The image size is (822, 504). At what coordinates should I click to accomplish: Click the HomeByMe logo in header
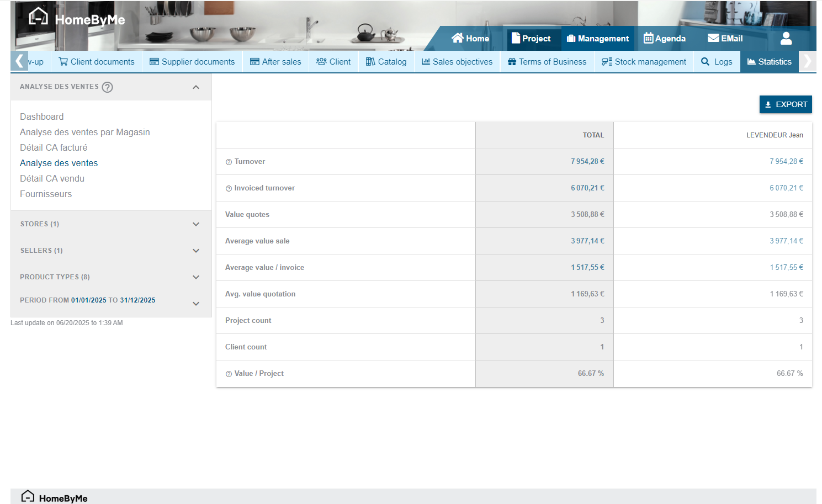click(x=77, y=19)
